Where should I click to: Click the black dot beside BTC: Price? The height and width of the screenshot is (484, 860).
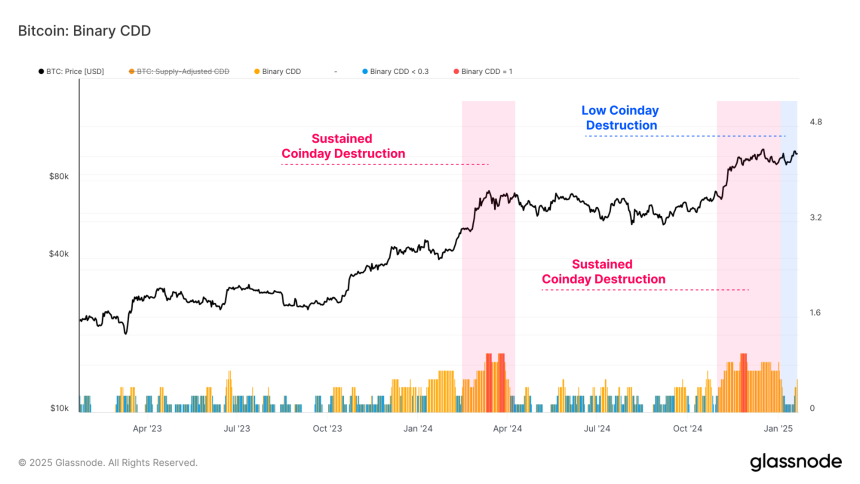tap(41, 71)
